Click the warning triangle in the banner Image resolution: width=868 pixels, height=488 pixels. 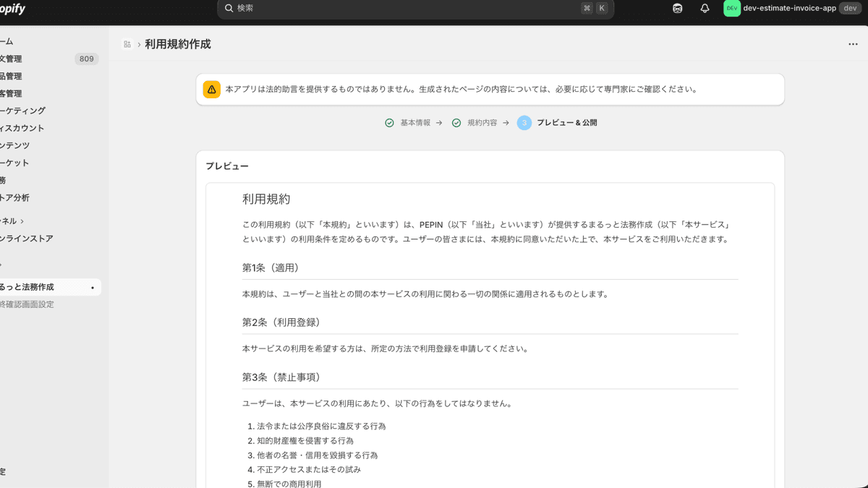210,89
